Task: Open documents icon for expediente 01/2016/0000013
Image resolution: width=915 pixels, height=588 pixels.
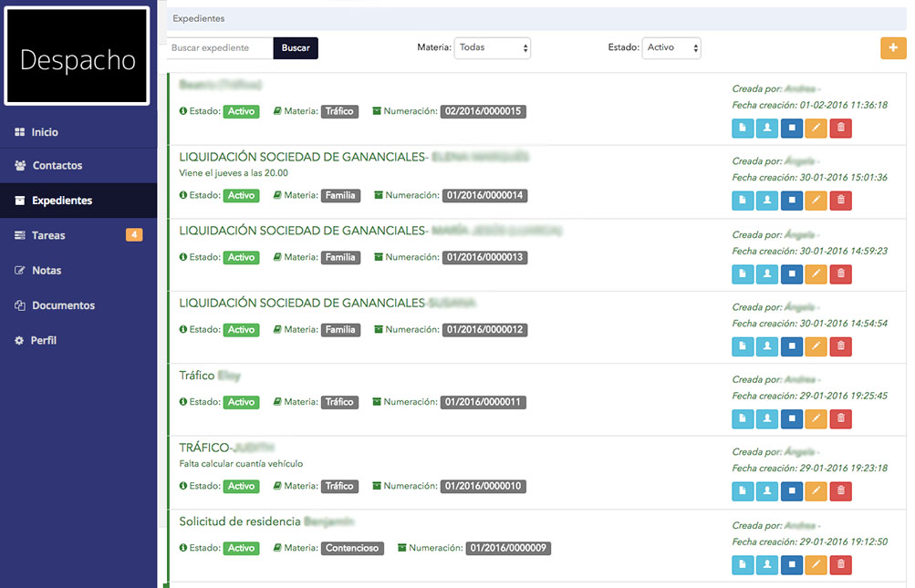Action: point(743,273)
